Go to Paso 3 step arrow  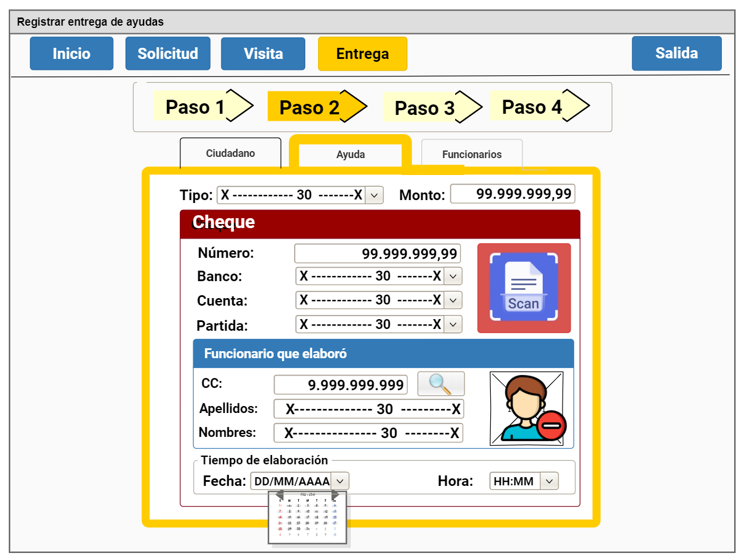(432, 107)
